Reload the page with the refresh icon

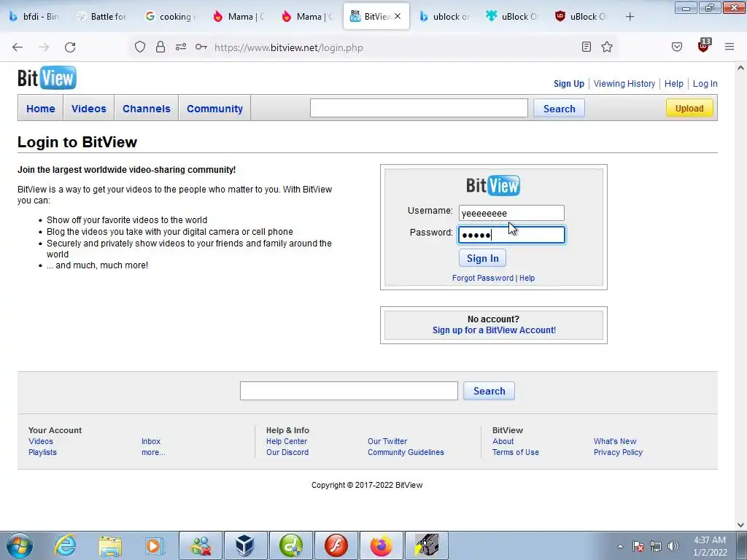point(70,47)
